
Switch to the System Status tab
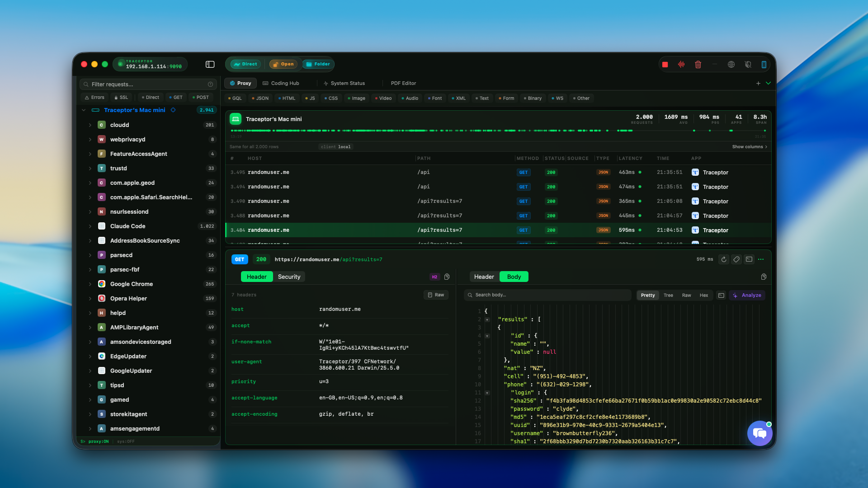(344, 84)
